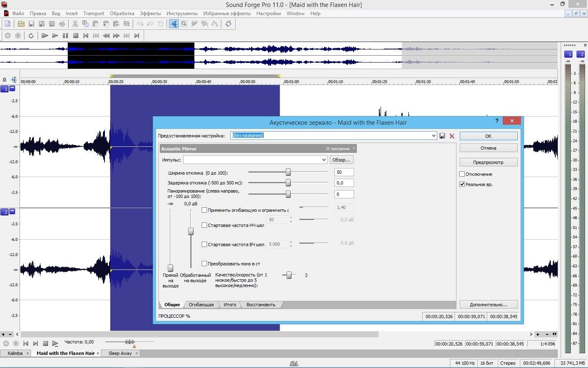The image size is (588, 368).
Task: Check the Отключение (bypass) checkbox
Action: (462, 174)
